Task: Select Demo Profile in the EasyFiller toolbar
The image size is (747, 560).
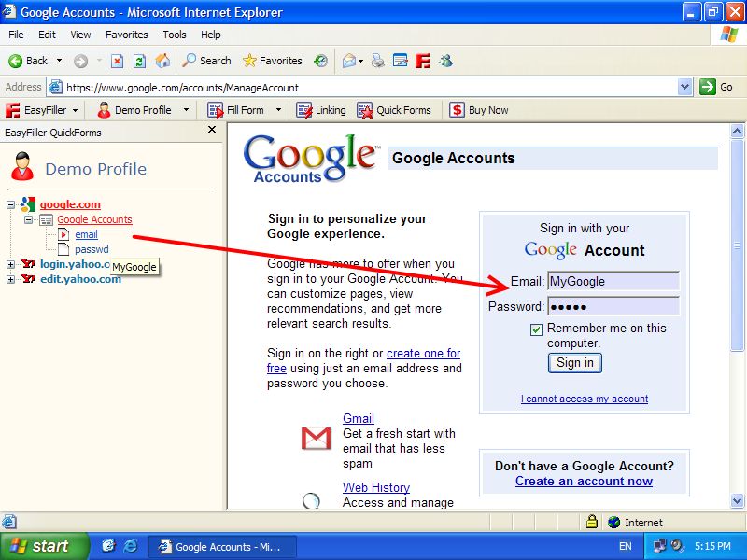Action: tap(134, 110)
